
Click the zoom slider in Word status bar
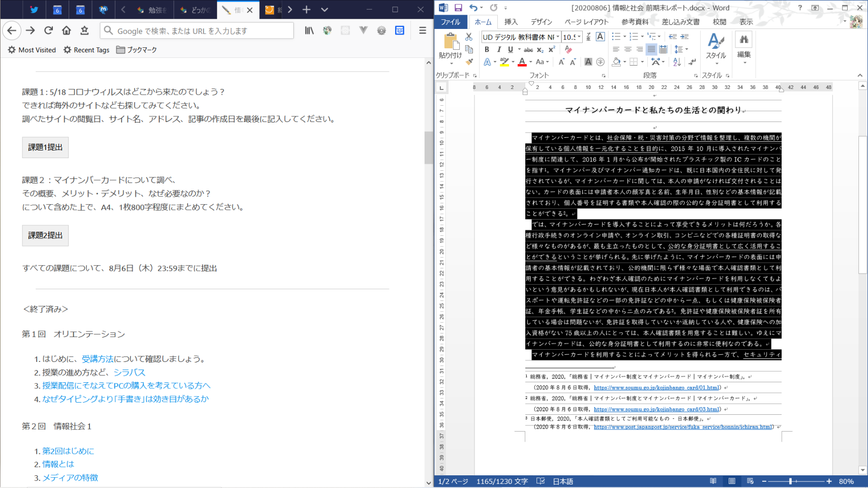(790, 481)
